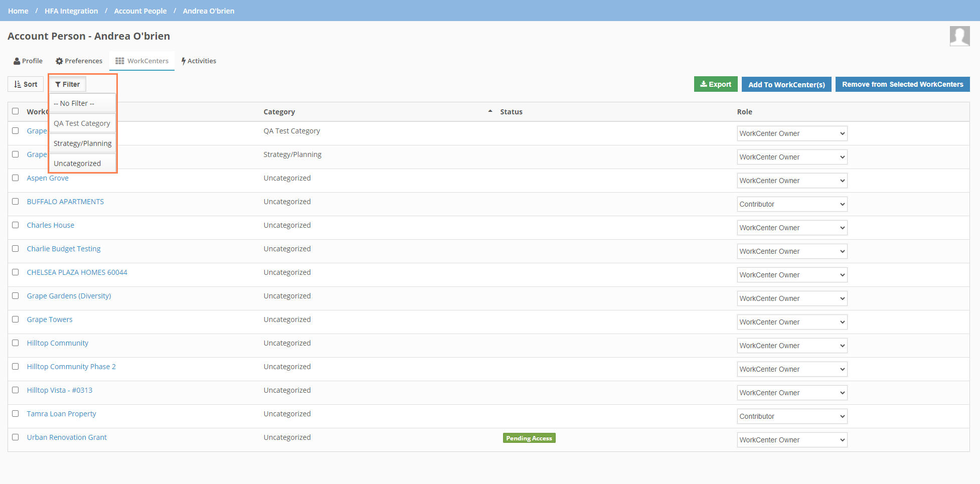Click the user avatar placeholder icon
980x484 pixels.
(x=959, y=36)
